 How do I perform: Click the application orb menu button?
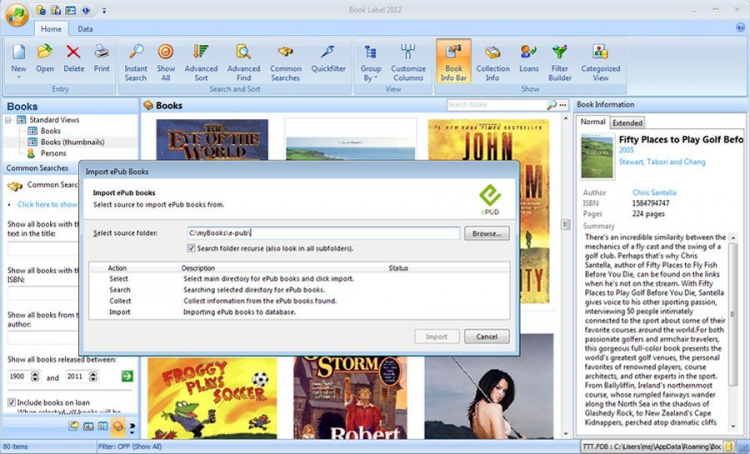coord(17,14)
